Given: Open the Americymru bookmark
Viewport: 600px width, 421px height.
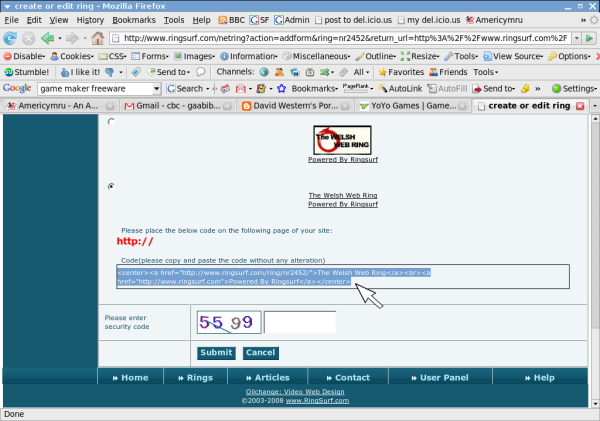Looking at the screenshot, I should click(x=494, y=20).
